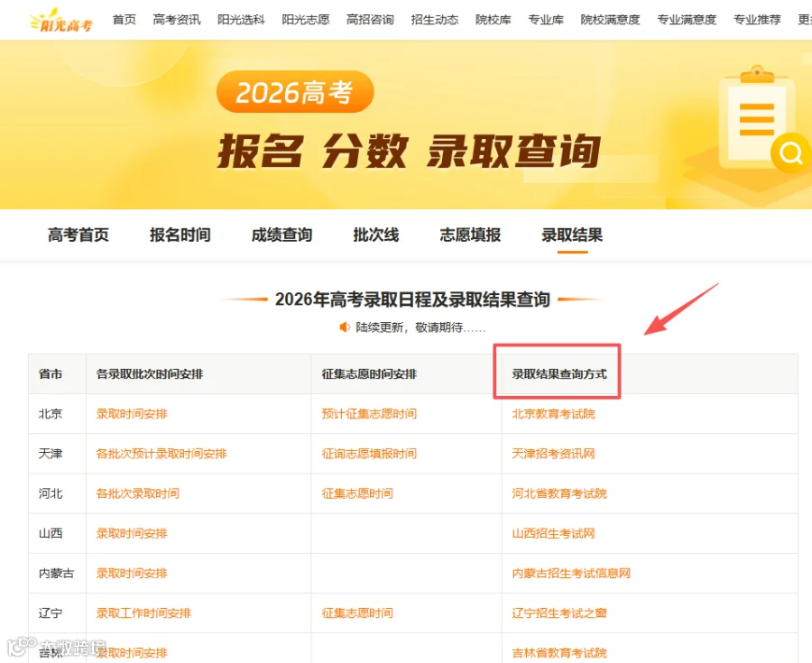The image size is (812, 663).
Task: Open 招生动态 in top navigation
Action: [x=435, y=20]
